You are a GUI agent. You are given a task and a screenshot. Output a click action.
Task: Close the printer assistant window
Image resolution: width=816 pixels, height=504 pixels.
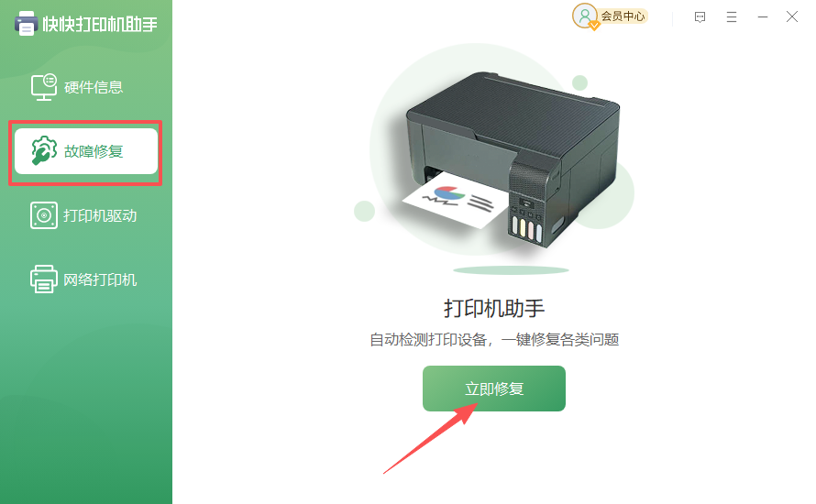pos(792,17)
